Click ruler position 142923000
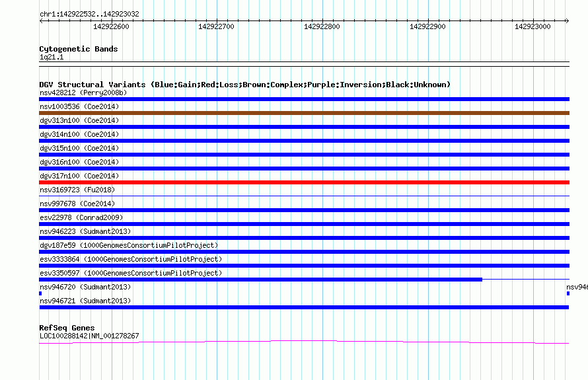Image resolution: width=588 pixels, height=380 pixels. pyautogui.click(x=533, y=26)
